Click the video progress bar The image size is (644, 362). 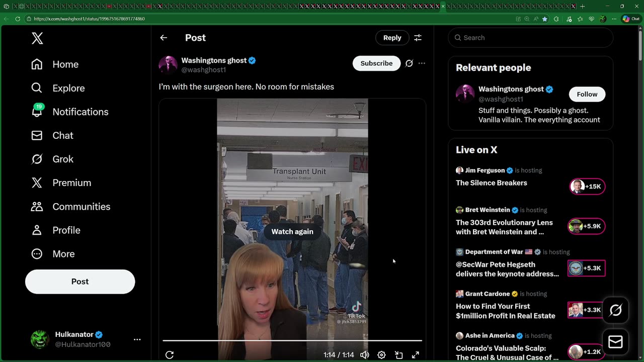coord(292,341)
